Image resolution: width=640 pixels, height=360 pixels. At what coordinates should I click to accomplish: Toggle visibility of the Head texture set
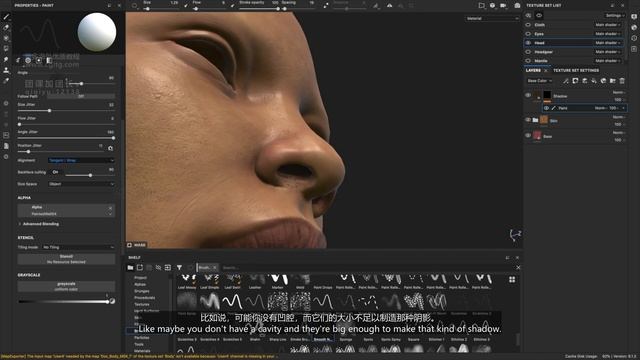click(528, 43)
